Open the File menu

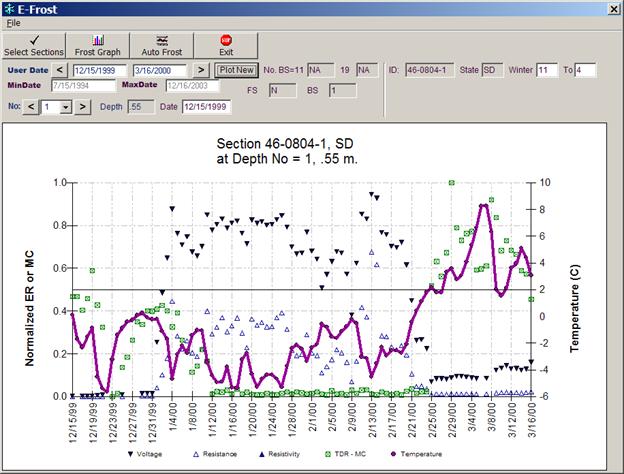click(x=13, y=23)
